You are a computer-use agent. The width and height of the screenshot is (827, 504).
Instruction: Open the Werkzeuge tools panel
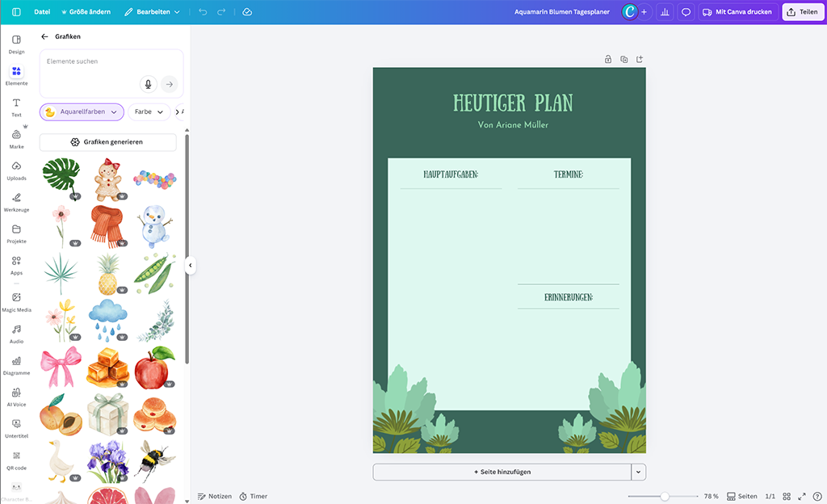pos(16,203)
